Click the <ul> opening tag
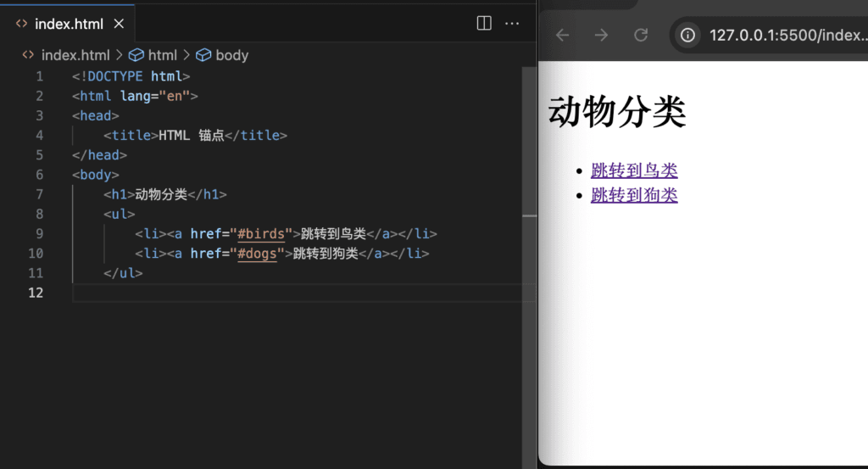 click(x=119, y=215)
